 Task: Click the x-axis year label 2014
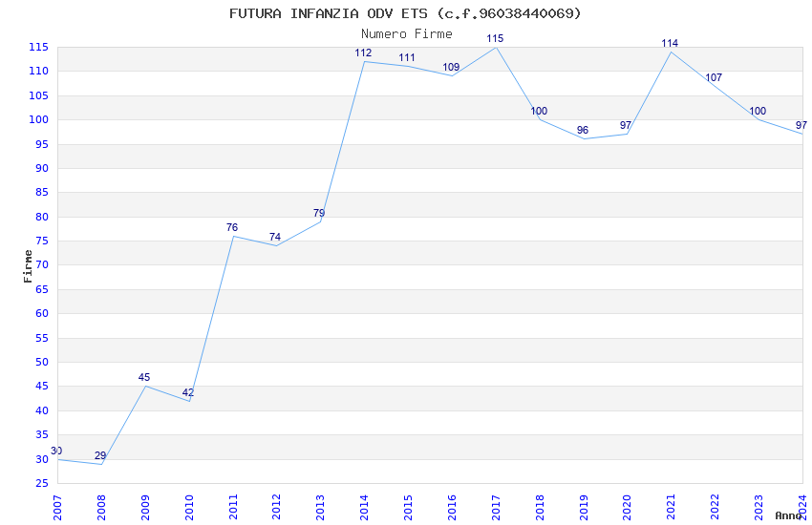365,508
